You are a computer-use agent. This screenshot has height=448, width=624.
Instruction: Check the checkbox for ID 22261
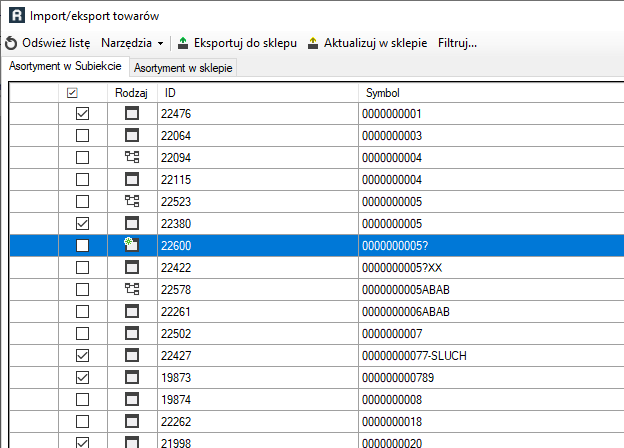[82, 311]
